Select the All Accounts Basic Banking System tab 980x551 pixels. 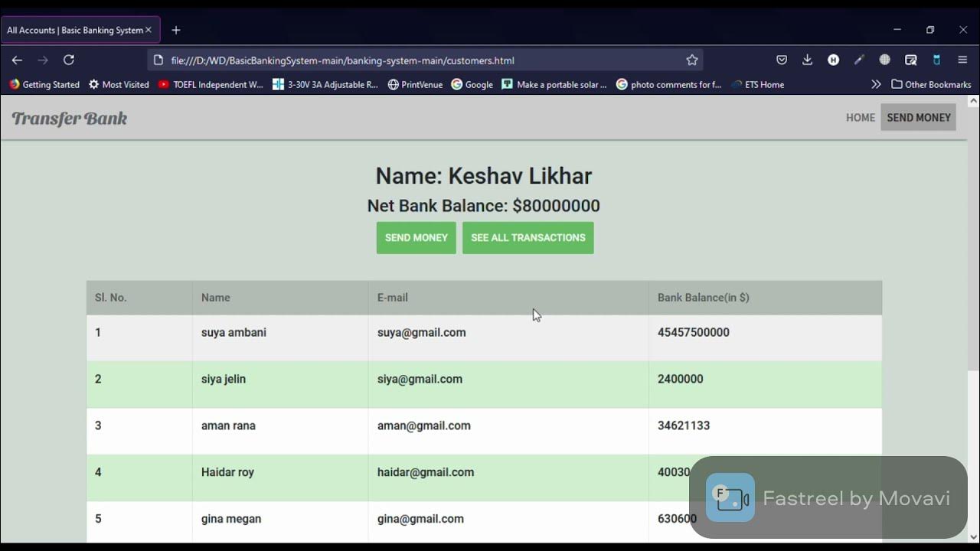(80, 30)
